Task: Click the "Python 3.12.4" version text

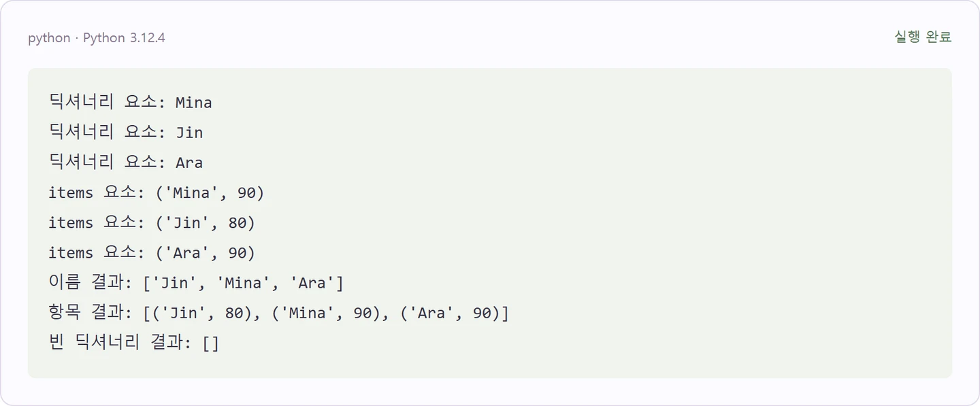Action: [x=124, y=38]
